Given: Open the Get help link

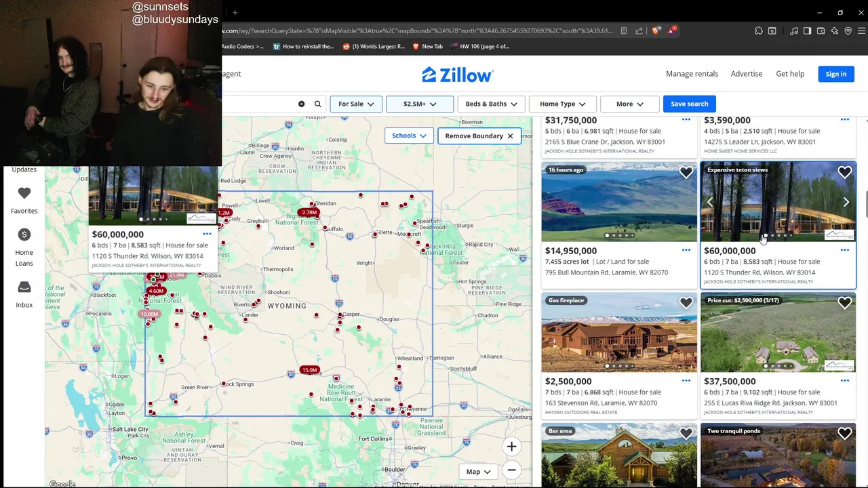Looking at the screenshot, I should [790, 74].
